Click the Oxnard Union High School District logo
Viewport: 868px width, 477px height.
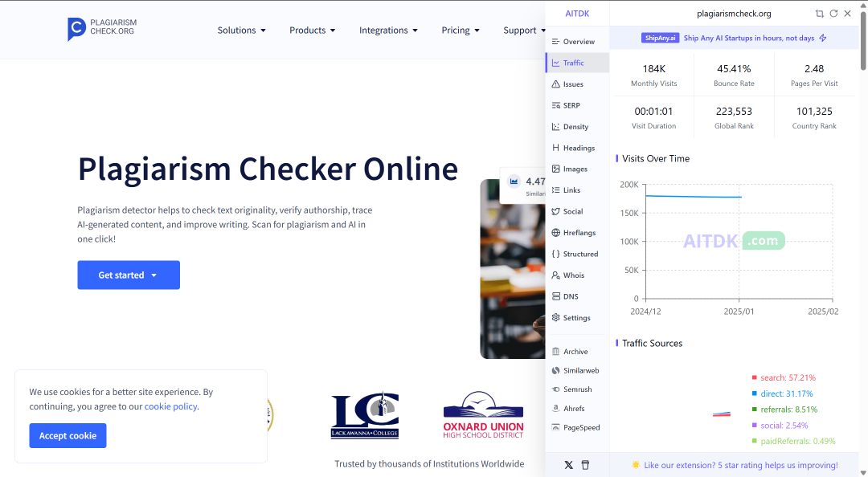click(483, 415)
